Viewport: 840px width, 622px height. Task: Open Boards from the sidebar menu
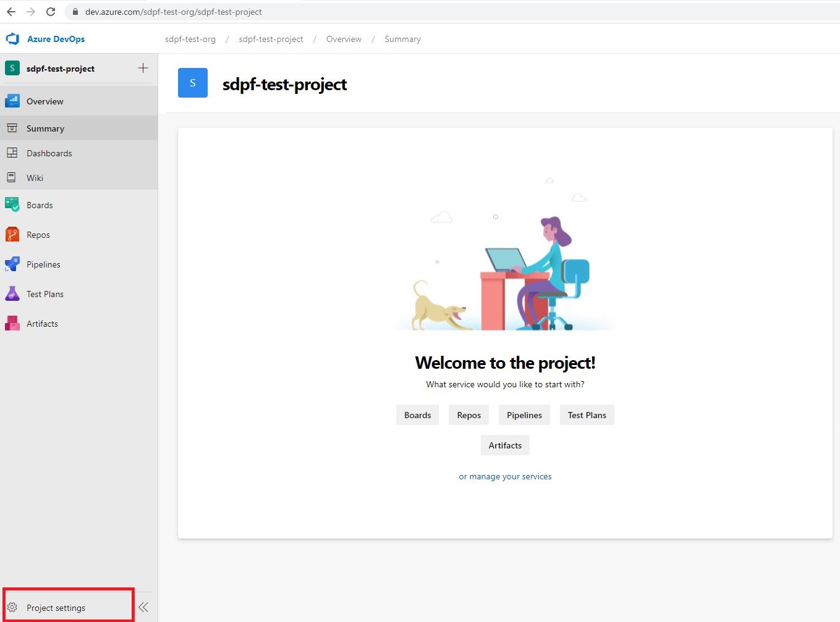79,205
